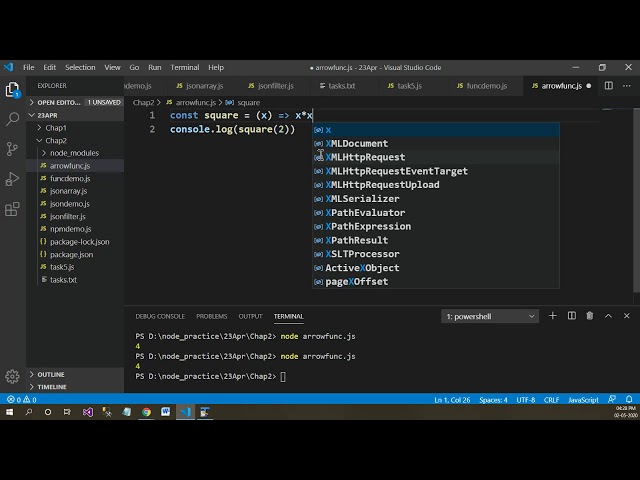Open the View menu

(112, 67)
